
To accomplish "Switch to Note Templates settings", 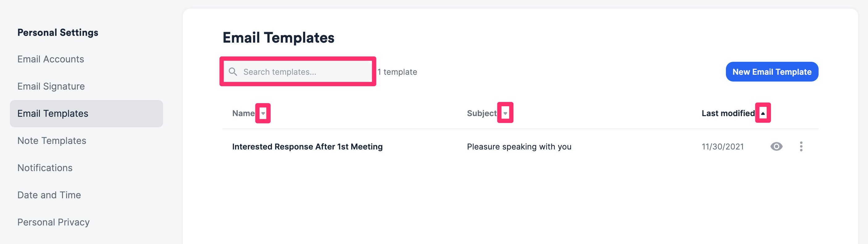I will point(52,141).
